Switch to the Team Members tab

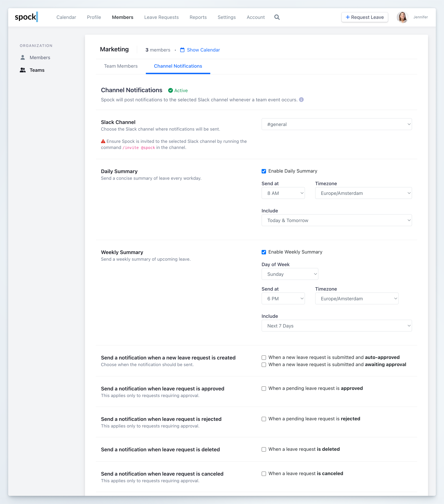(121, 66)
